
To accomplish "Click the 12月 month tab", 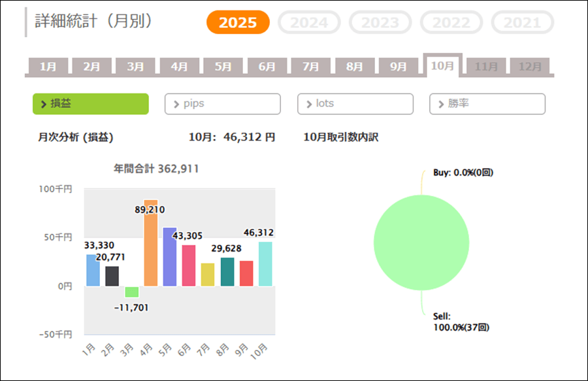I will tap(530, 67).
